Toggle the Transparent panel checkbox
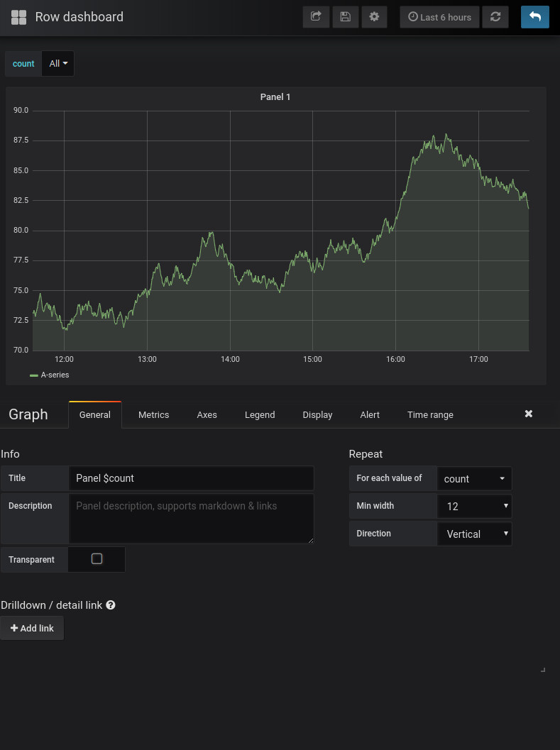This screenshot has height=750, width=560. pyautogui.click(x=96, y=559)
